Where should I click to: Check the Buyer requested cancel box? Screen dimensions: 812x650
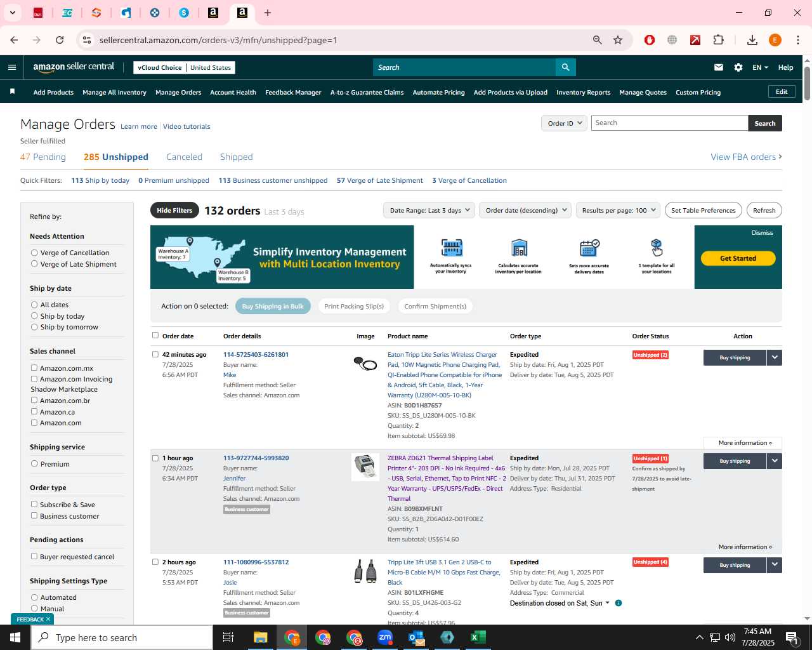point(34,556)
